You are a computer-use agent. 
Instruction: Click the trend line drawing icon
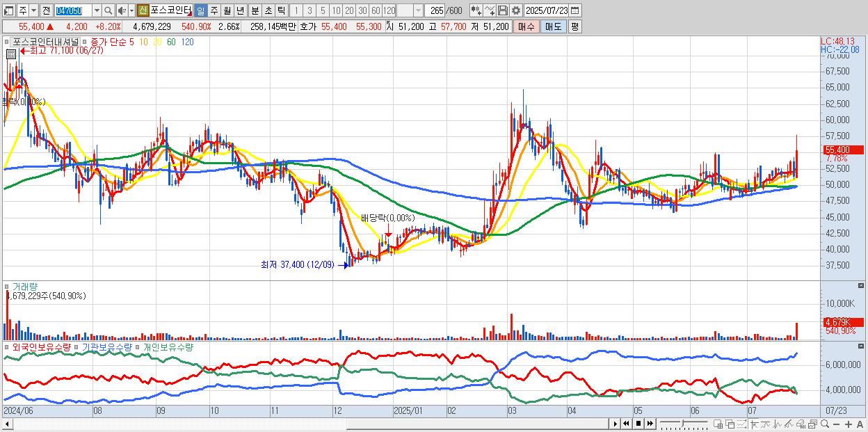(x=766, y=423)
